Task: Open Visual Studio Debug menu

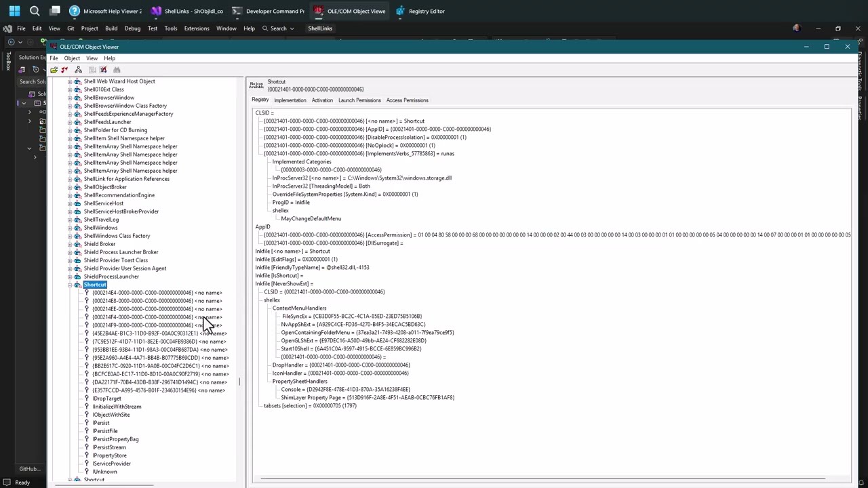Action: (x=132, y=28)
